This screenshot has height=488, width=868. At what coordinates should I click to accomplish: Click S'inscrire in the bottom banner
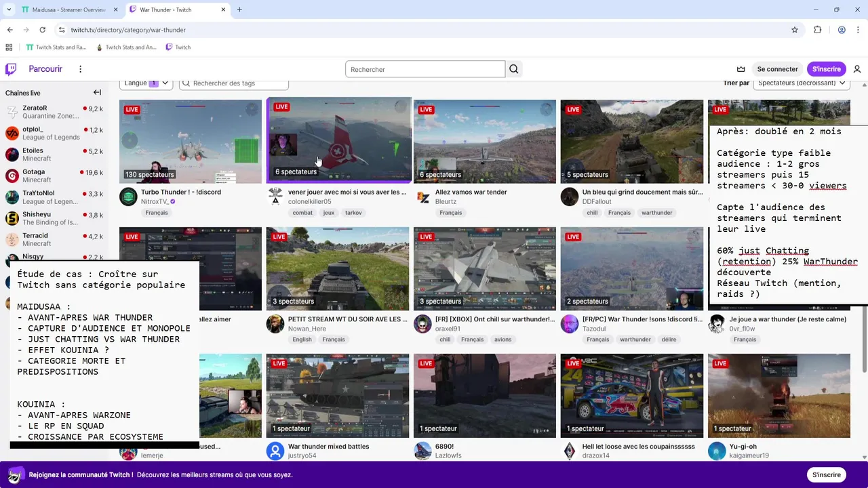coord(827,475)
